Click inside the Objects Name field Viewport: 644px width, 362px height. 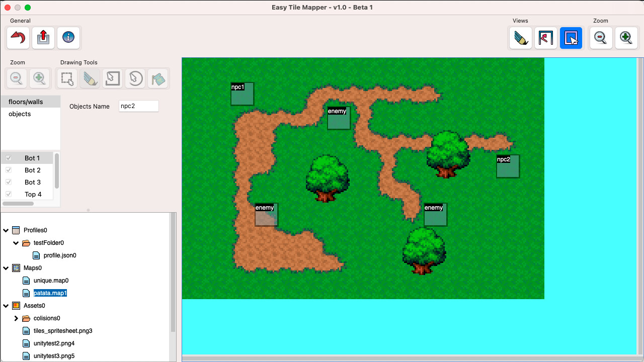(x=138, y=106)
